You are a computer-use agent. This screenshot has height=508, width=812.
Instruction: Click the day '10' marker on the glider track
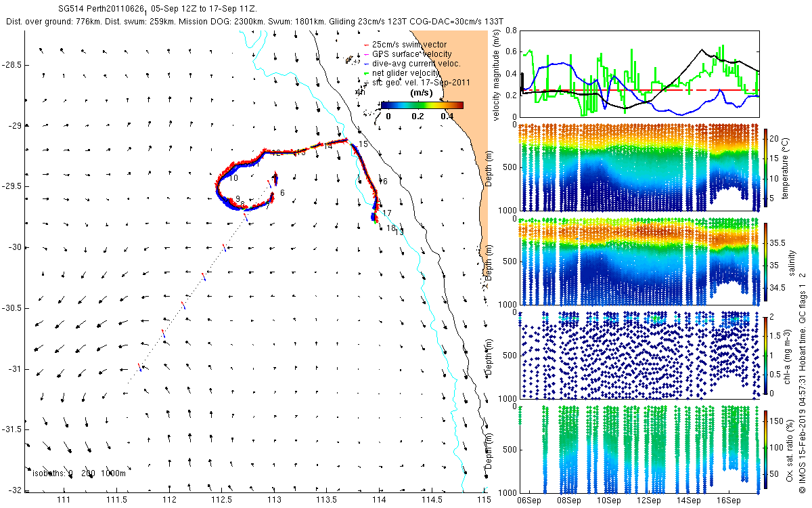(x=233, y=179)
